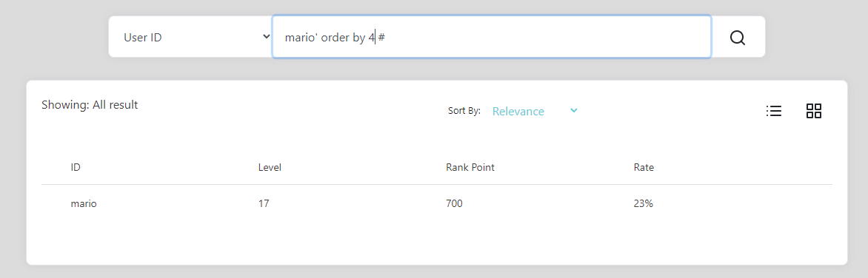Click the Rate column header
Image resolution: width=868 pixels, height=278 pixels.
(644, 167)
